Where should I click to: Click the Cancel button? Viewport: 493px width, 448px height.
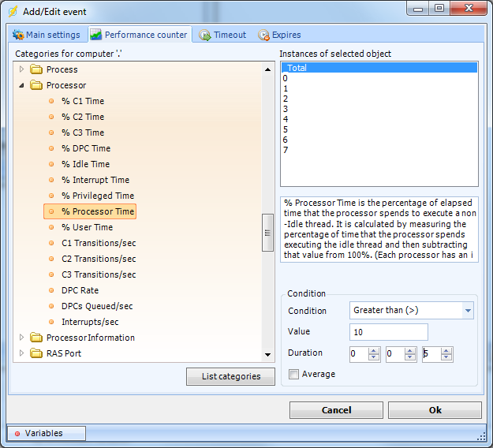(x=336, y=410)
